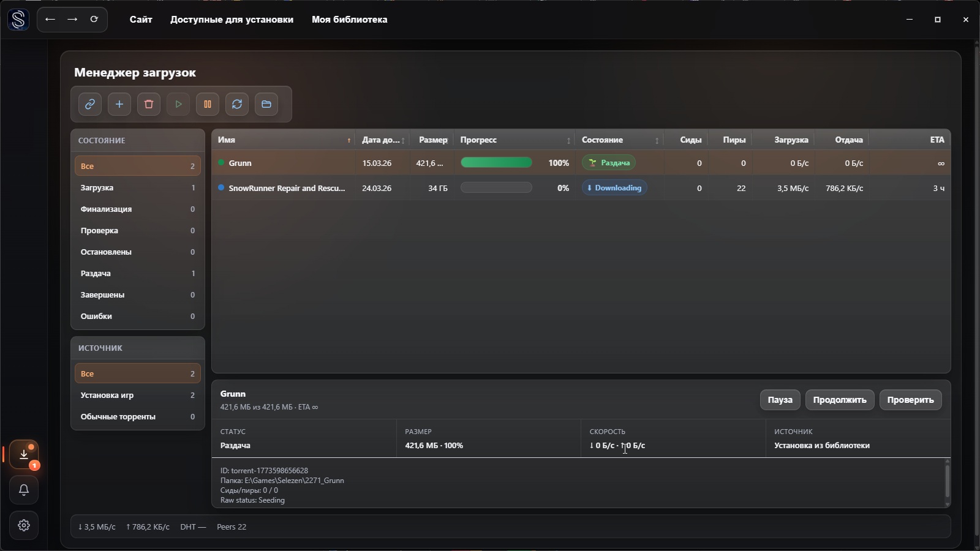This screenshot has height=551, width=980.
Task: Open the downloads sidebar icon
Action: tap(24, 454)
